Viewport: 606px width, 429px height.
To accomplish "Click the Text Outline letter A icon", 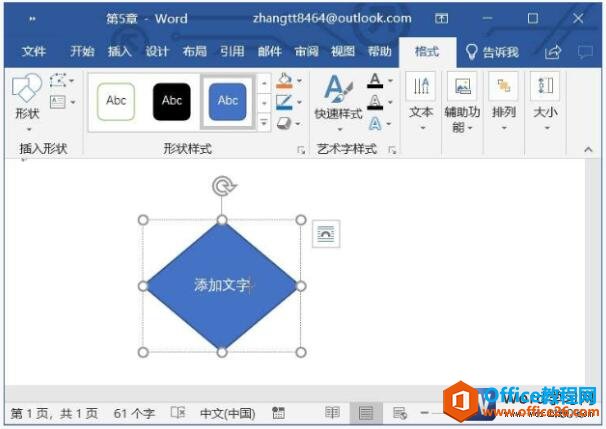I will point(375,102).
